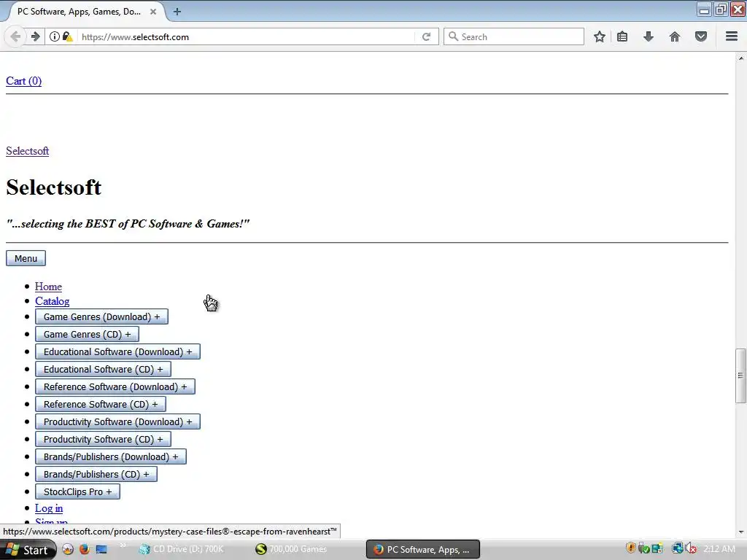
Task: Expand Educational Software (Download) menu
Action: click(x=117, y=352)
